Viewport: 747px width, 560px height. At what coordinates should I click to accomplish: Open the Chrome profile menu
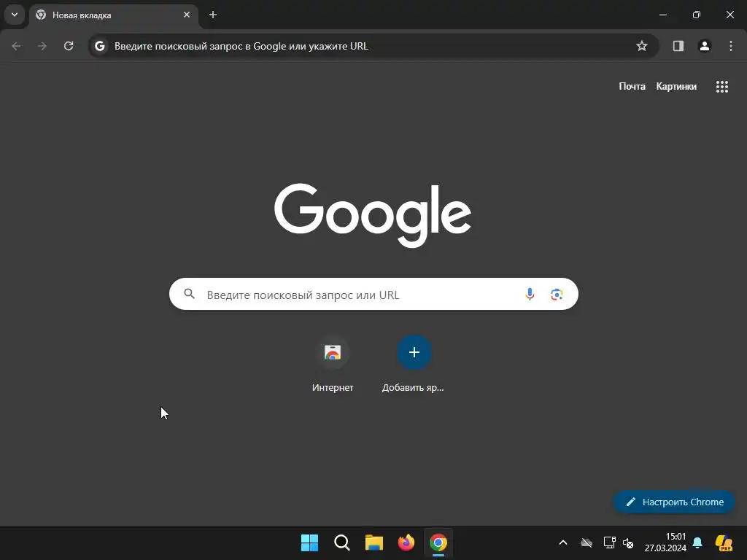click(x=705, y=46)
